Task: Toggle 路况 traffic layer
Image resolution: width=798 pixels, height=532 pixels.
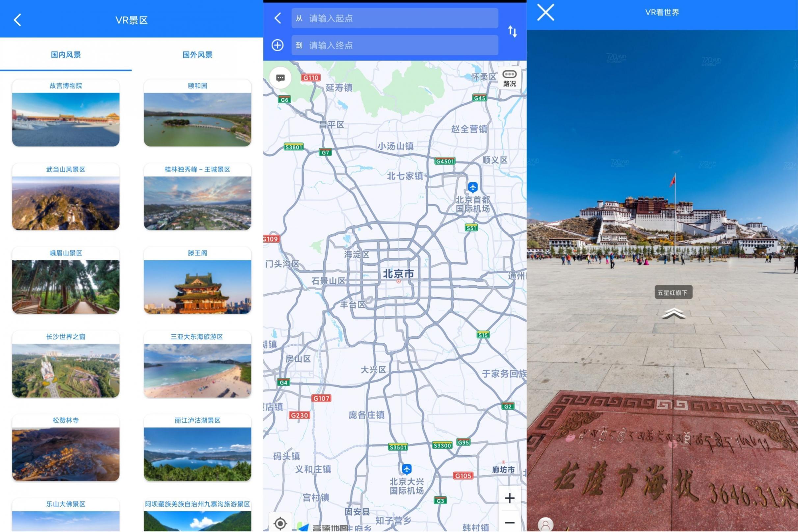Action: pyautogui.click(x=509, y=78)
